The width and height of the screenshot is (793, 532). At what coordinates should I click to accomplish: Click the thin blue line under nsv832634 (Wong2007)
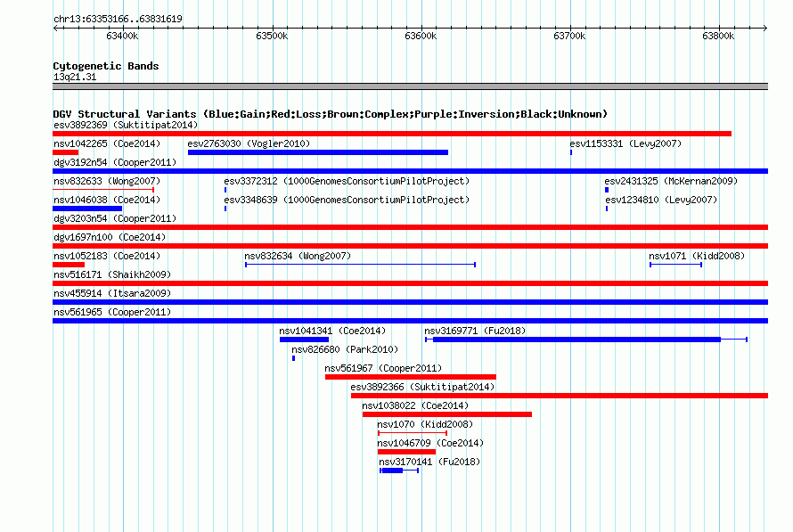click(x=360, y=265)
